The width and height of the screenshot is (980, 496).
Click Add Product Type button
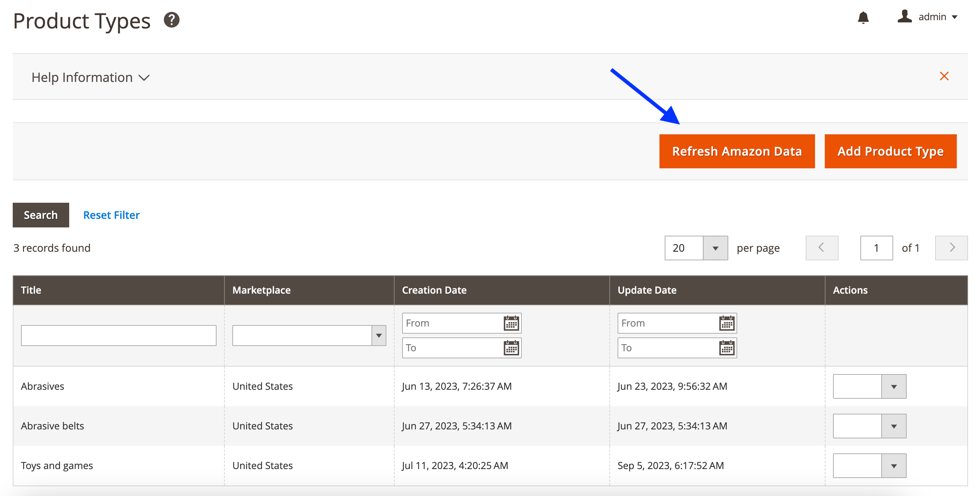[x=890, y=151]
